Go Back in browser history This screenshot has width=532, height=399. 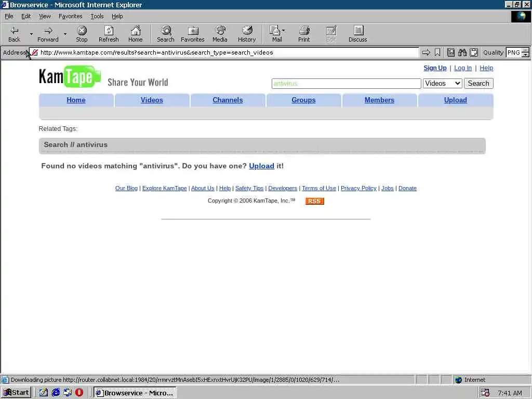coord(14,34)
